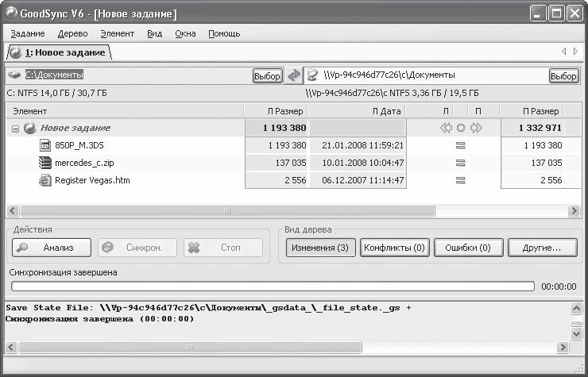Viewport: 588px width, 377px height.
Task: Click the equal-state icon for mercedes_c.zip
Action: 461,163
